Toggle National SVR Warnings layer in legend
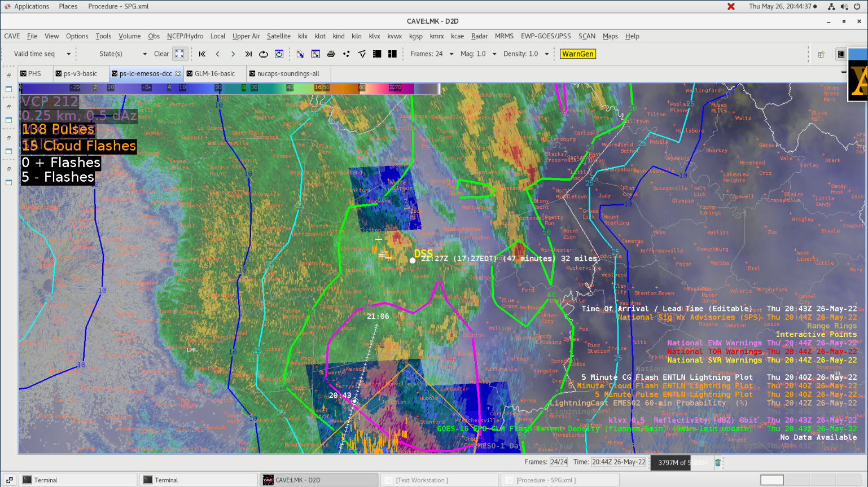The width and height of the screenshot is (868, 487). 714,360
